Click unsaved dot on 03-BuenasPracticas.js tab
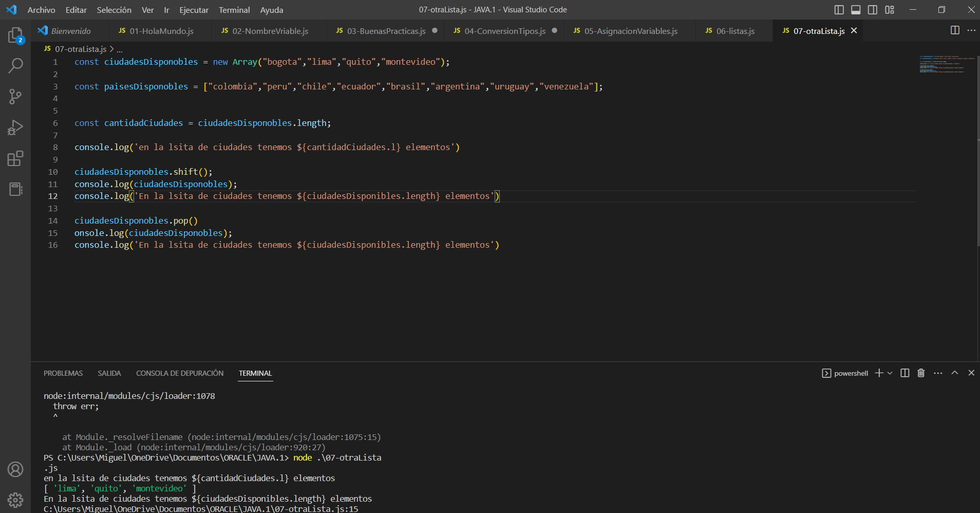This screenshot has height=513, width=980. (435, 30)
